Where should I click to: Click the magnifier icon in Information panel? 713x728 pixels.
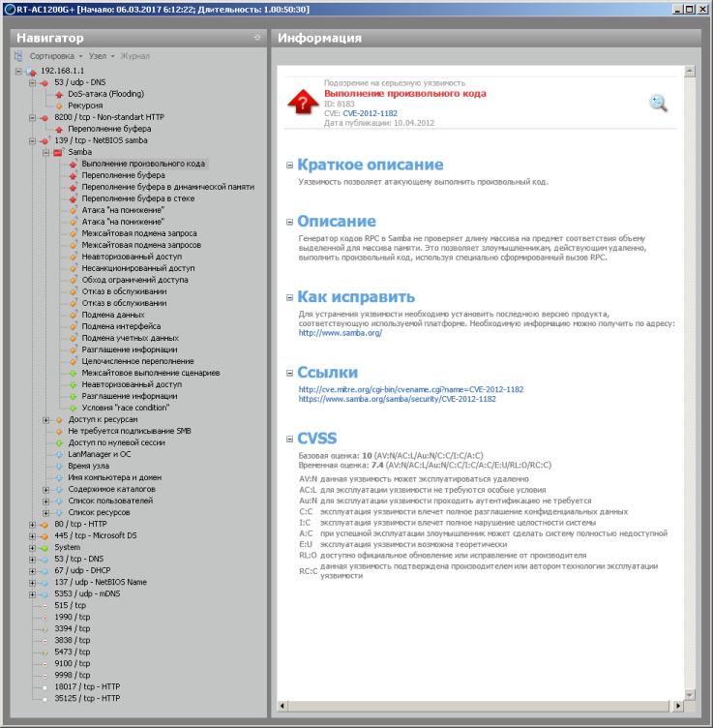(x=658, y=103)
